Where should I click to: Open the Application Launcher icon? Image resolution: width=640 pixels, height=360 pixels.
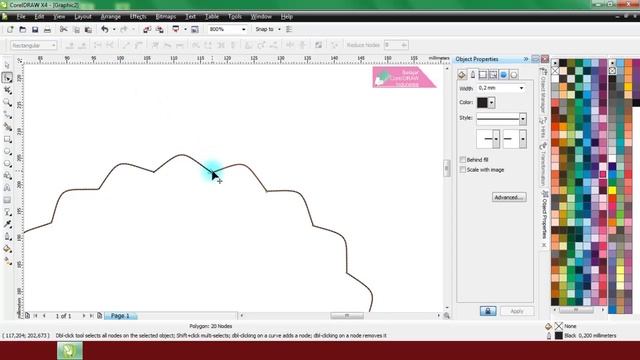(x=176, y=29)
